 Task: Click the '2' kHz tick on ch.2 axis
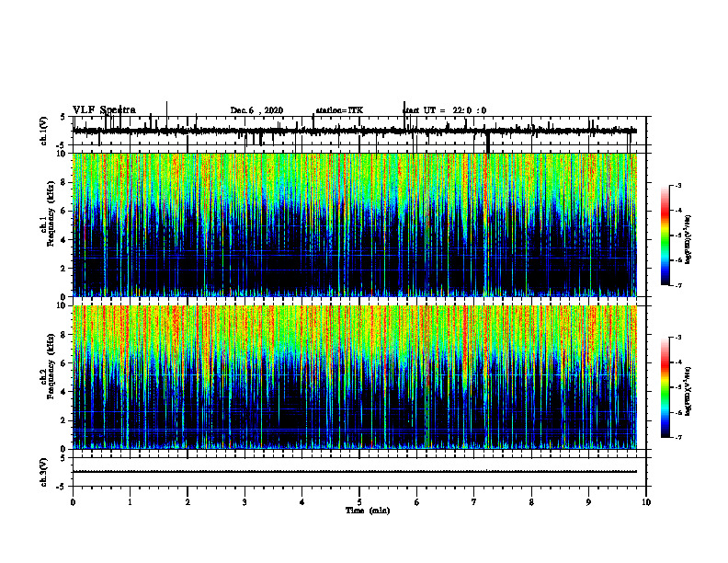click(x=64, y=420)
